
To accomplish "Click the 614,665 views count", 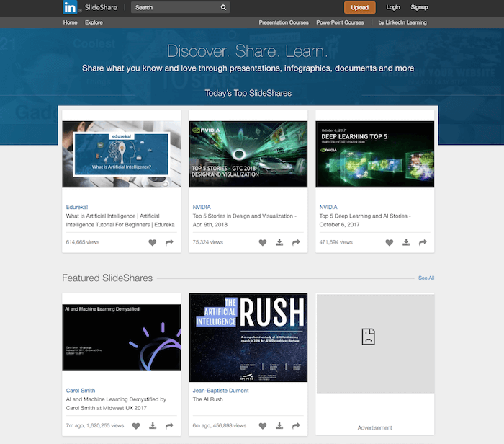I will 83,242.
